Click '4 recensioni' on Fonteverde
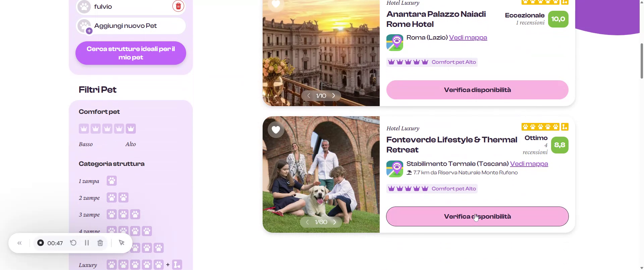This screenshot has height=270, width=644. coord(535,149)
